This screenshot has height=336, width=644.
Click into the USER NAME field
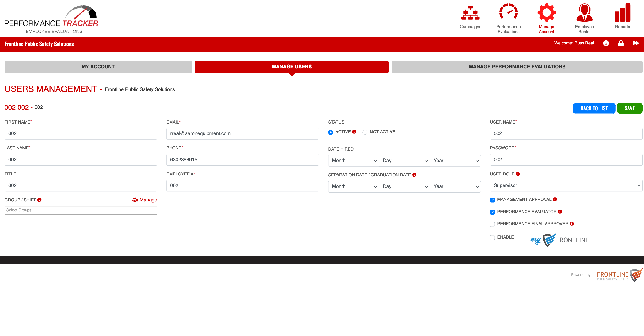[566, 134]
